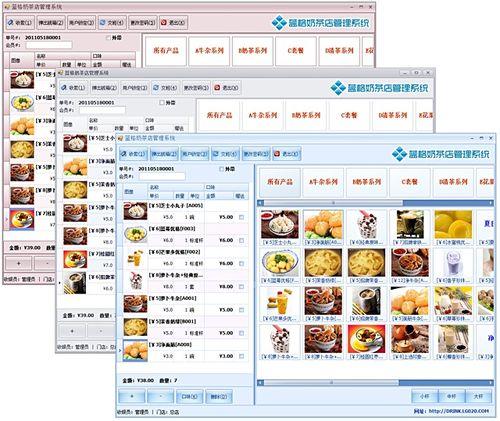Click plus quantity button in front window
The width and height of the screenshot is (500, 421).
(132, 396)
